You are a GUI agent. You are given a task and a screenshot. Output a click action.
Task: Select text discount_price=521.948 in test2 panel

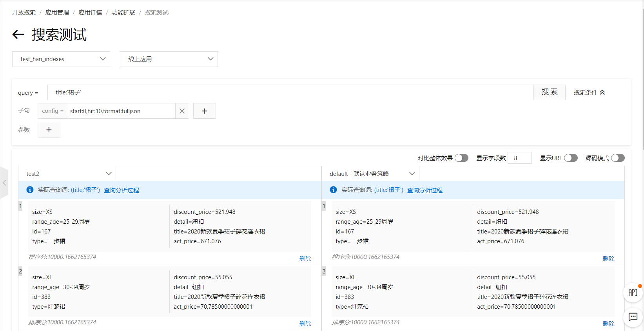(x=205, y=212)
